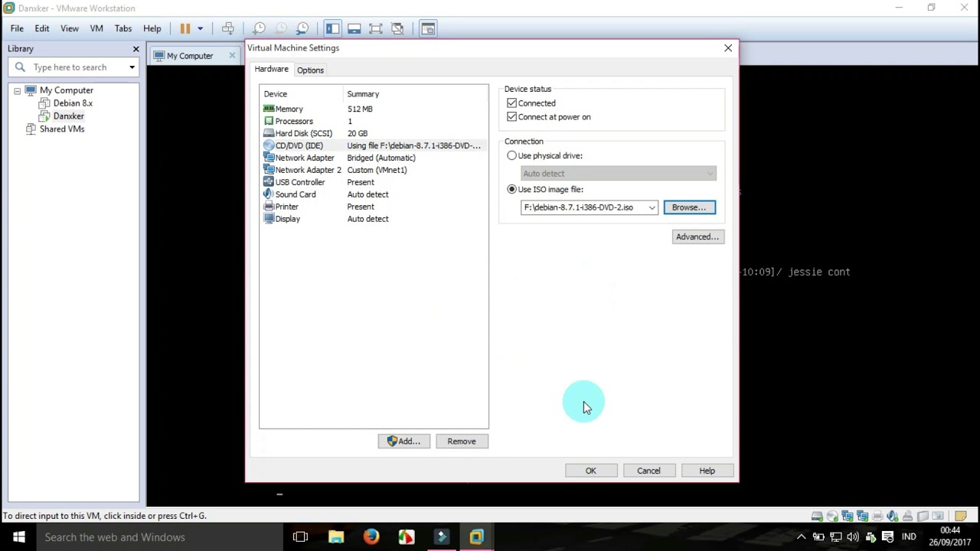Toggle Connect at power on checkbox
The width and height of the screenshot is (980, 551).
pyautogui.click(x=511, y=117)
